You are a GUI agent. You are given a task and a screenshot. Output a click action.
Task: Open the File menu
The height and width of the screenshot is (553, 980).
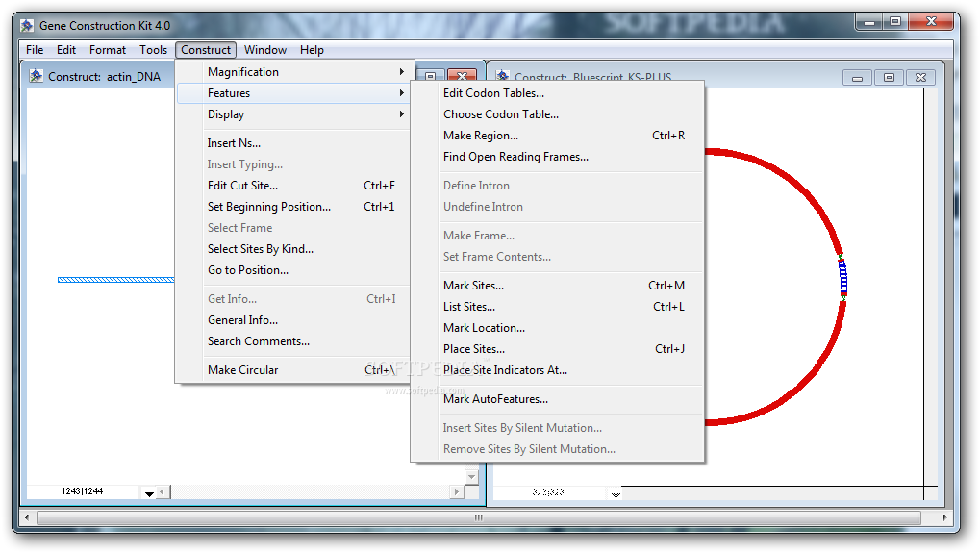point(35,50)
